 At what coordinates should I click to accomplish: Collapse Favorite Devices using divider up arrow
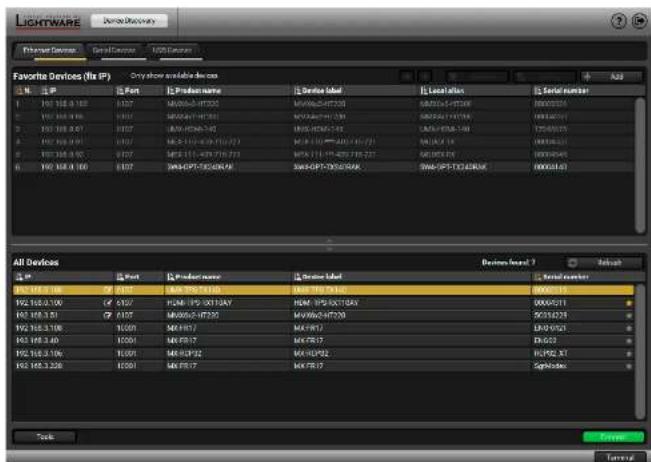pos(329,240)
